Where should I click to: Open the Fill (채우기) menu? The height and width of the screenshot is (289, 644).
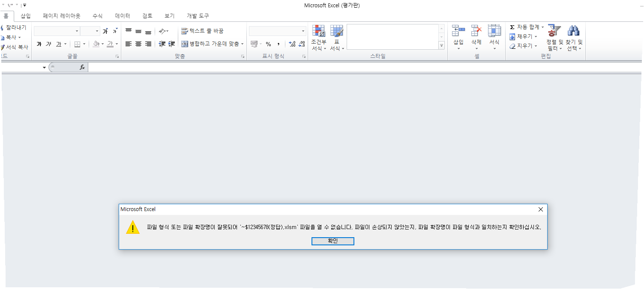(523, 36)
